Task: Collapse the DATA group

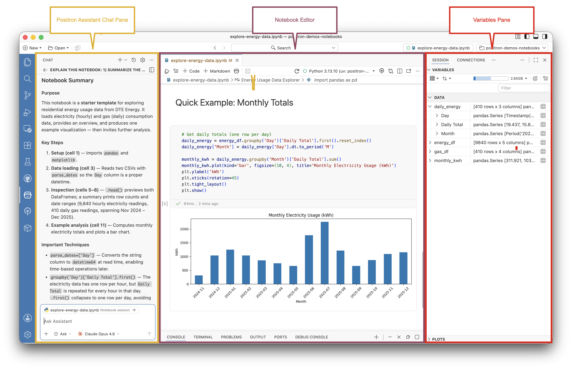Action: coord(430,97)
